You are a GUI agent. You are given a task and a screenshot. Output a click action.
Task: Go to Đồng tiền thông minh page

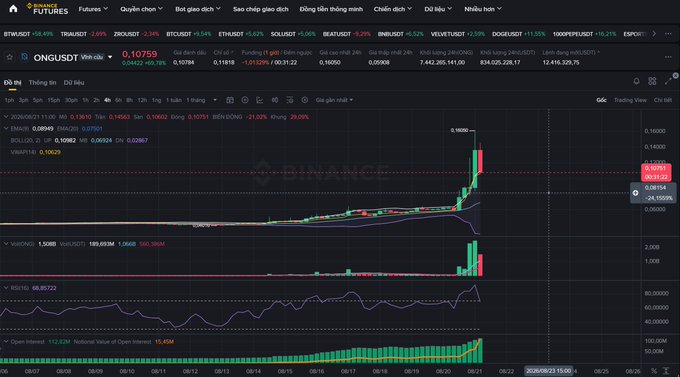click(331, 9)
